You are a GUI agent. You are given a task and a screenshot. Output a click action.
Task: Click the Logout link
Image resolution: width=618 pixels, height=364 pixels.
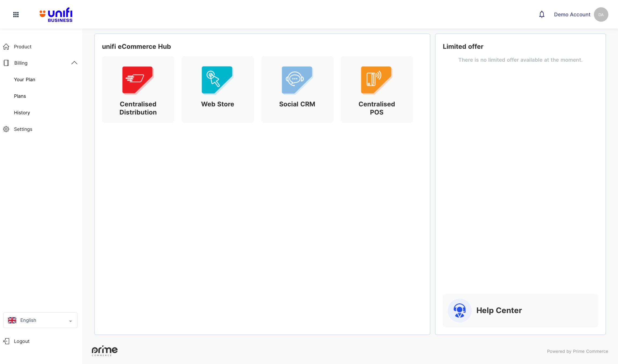coord(21,341)
